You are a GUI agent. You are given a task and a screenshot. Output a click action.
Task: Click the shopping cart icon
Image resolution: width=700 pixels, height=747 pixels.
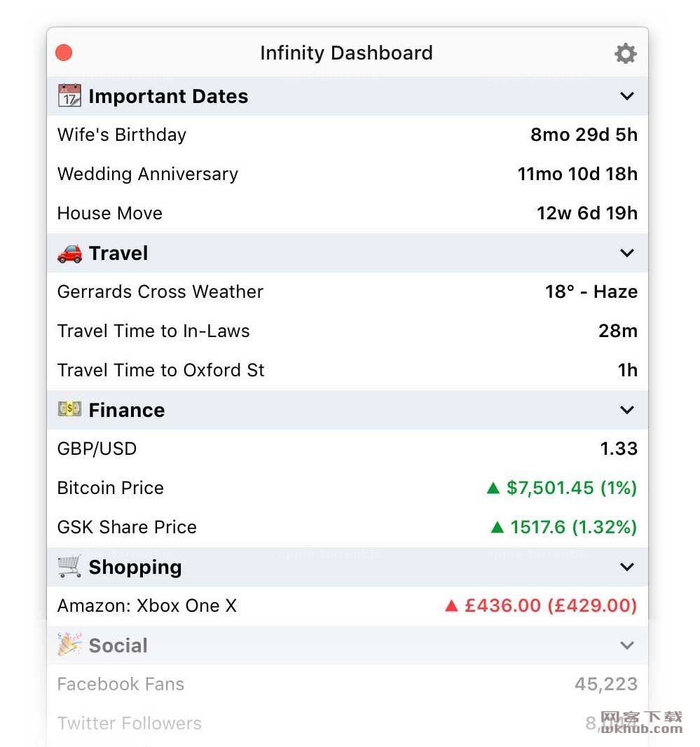tap(69, 566)
